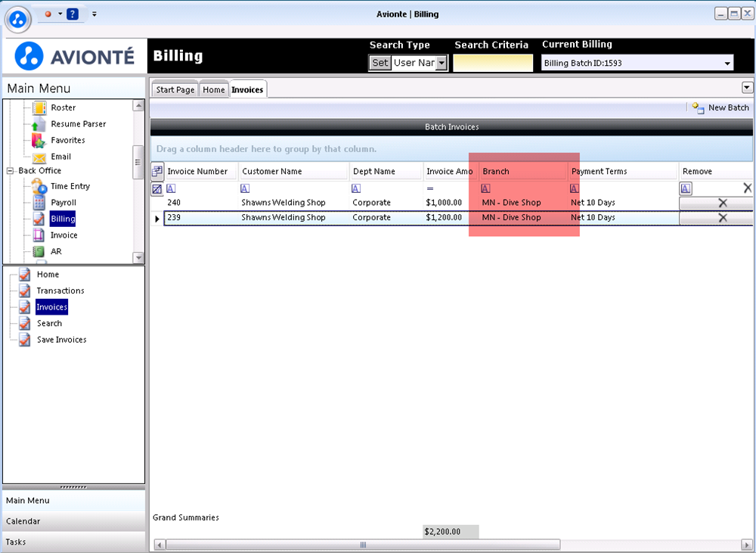
Task: Click the horizontal scrollbar right arrow
Action: [746, 545]
